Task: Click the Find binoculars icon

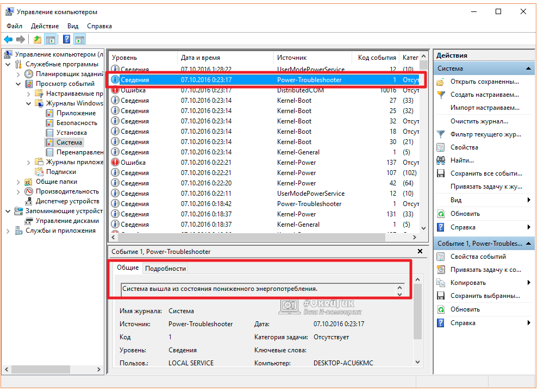Action: click(441, 160)
